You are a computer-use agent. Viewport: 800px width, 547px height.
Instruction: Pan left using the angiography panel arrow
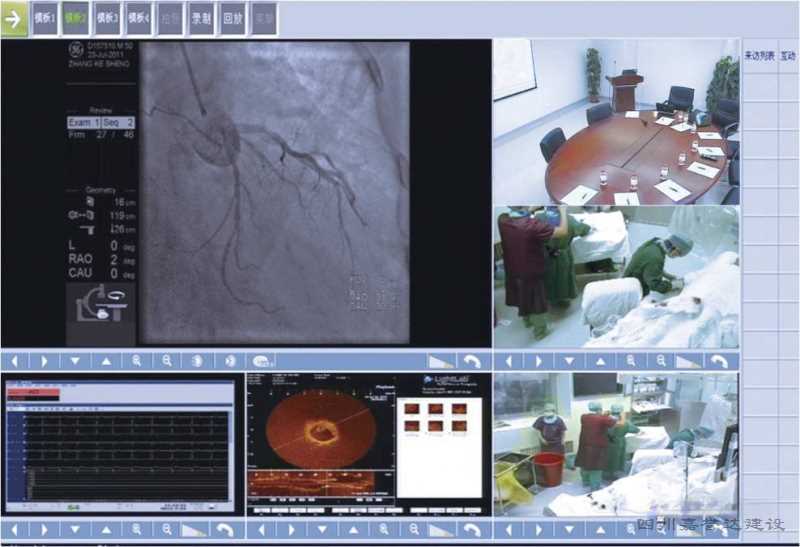tap(15, 361)
